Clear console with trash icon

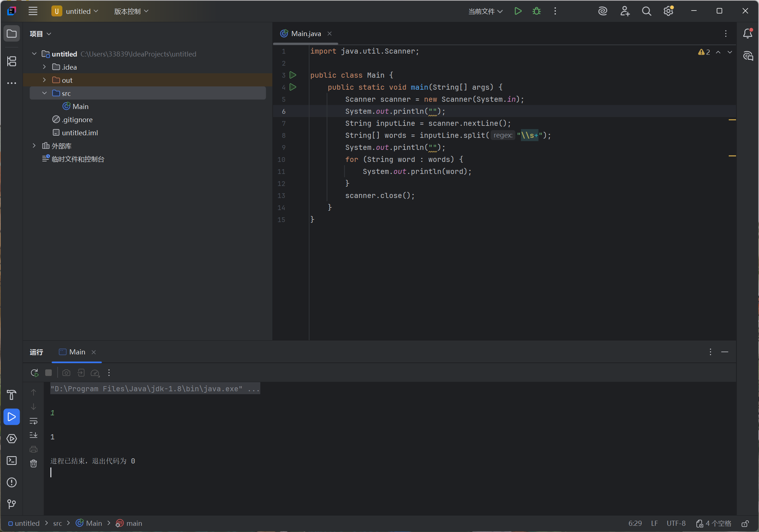point(34,463)
